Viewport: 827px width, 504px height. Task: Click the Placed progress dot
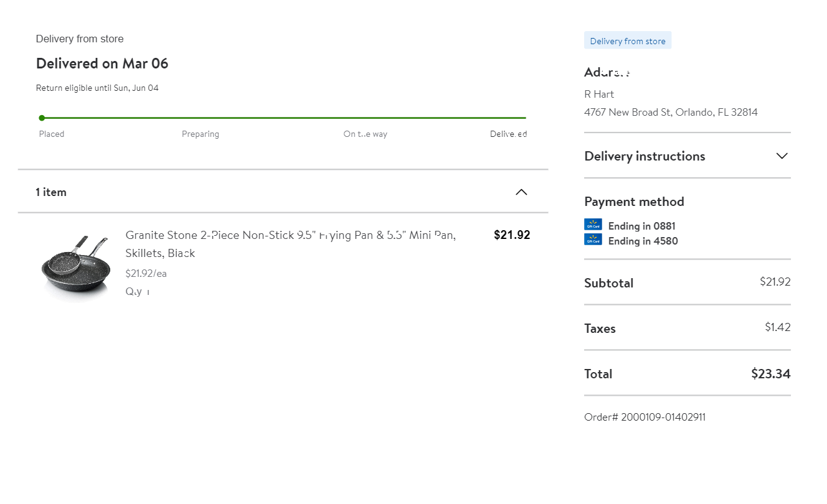pyautogui.click(x=42, y=118)
